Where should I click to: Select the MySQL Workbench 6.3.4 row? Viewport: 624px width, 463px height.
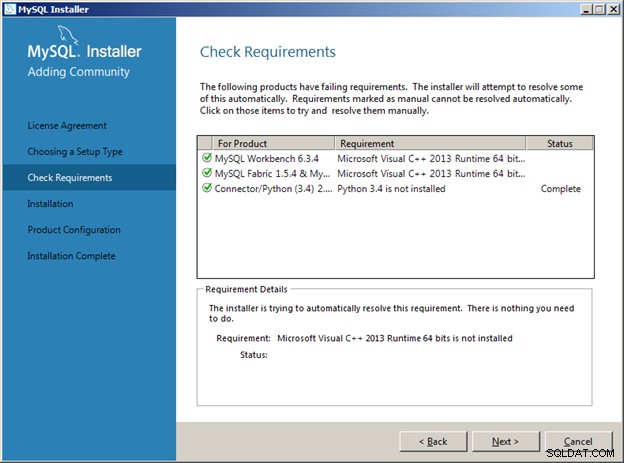tap(396, 158)
